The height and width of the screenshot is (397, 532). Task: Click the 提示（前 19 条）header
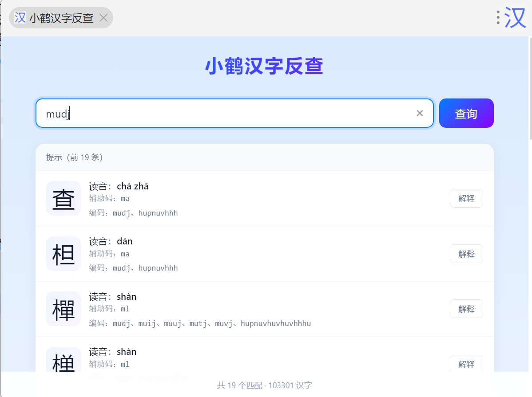(x=74, y=157)
